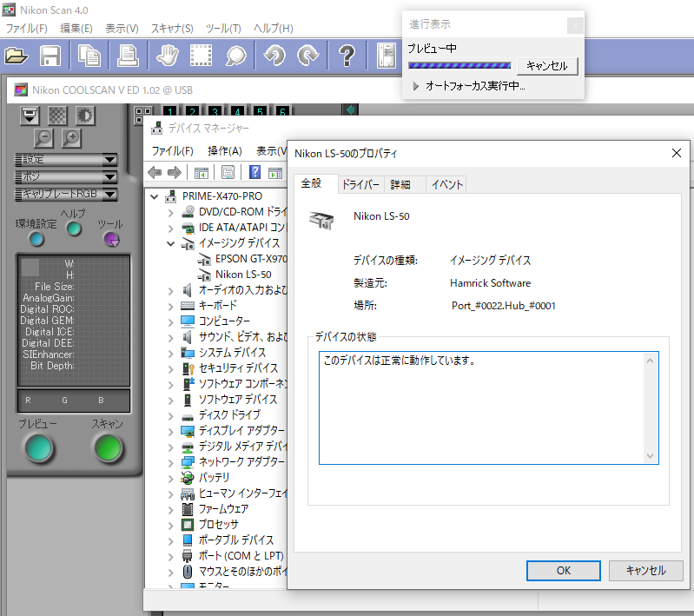Open ヘルプ(H) menu in Nikon Scan
Image resolution: width=694 pixels, height=616 pixels.
(x=273, y=29)
